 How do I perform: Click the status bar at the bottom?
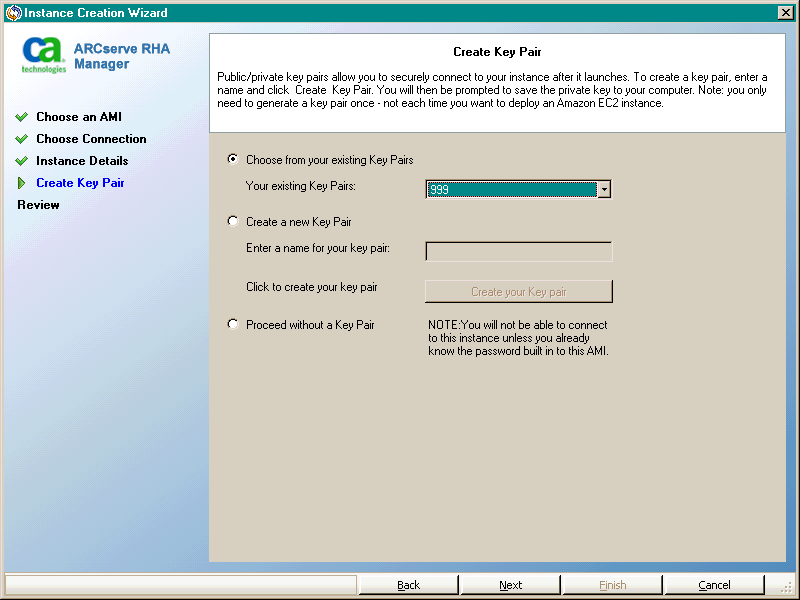click(x=180, y=586)
